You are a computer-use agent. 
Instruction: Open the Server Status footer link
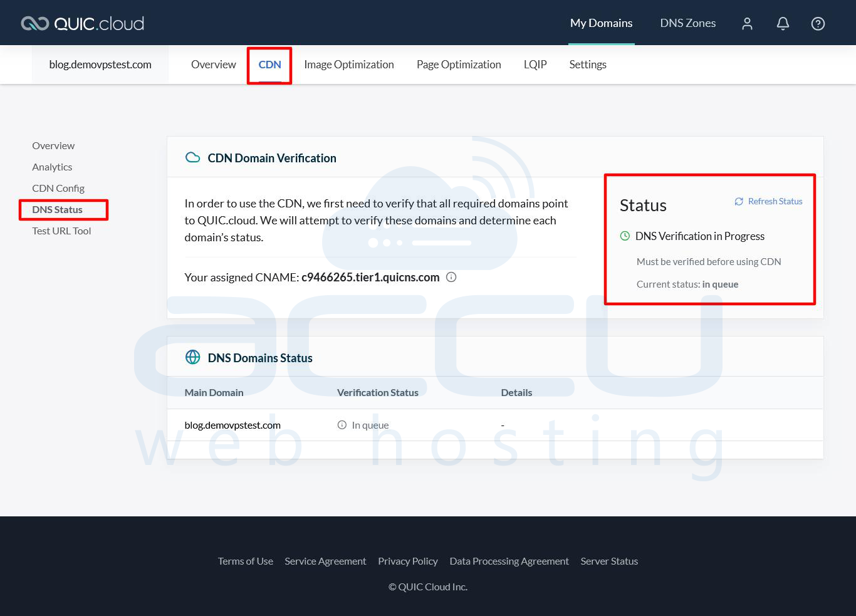609,561
